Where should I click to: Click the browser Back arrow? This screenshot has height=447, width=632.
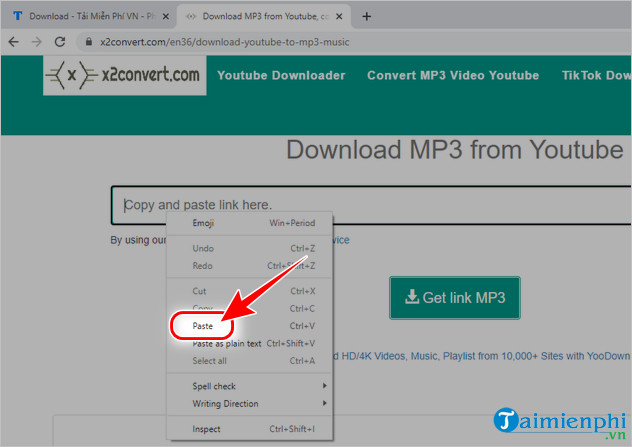click(x=14, y=42)
